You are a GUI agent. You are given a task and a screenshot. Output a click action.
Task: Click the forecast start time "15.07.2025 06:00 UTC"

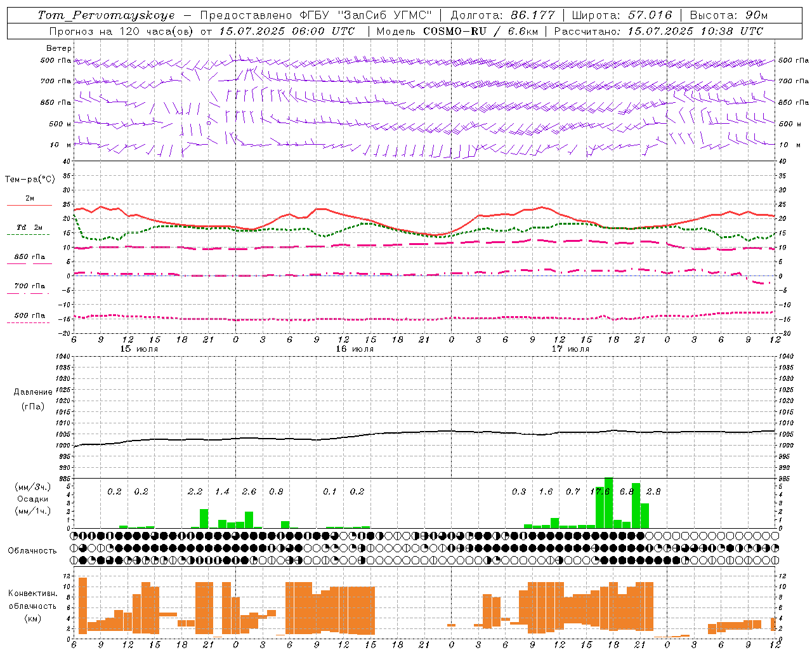tap(287, 31)
